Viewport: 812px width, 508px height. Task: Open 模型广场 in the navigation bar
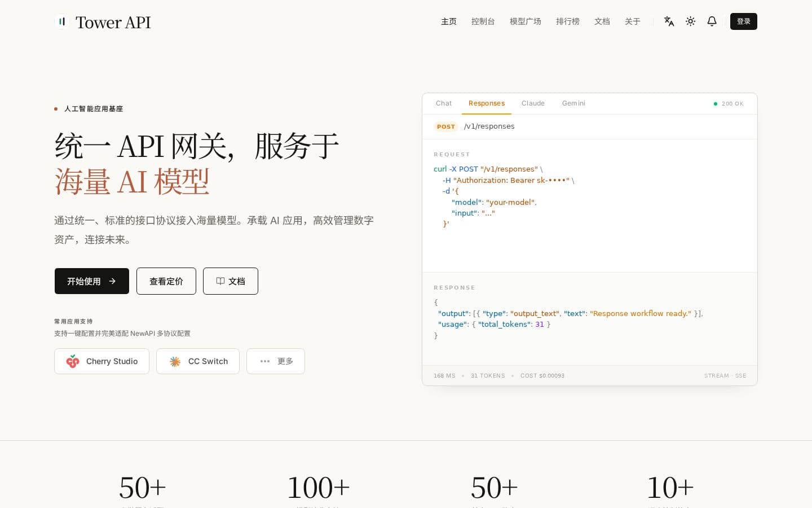point(526,21)
